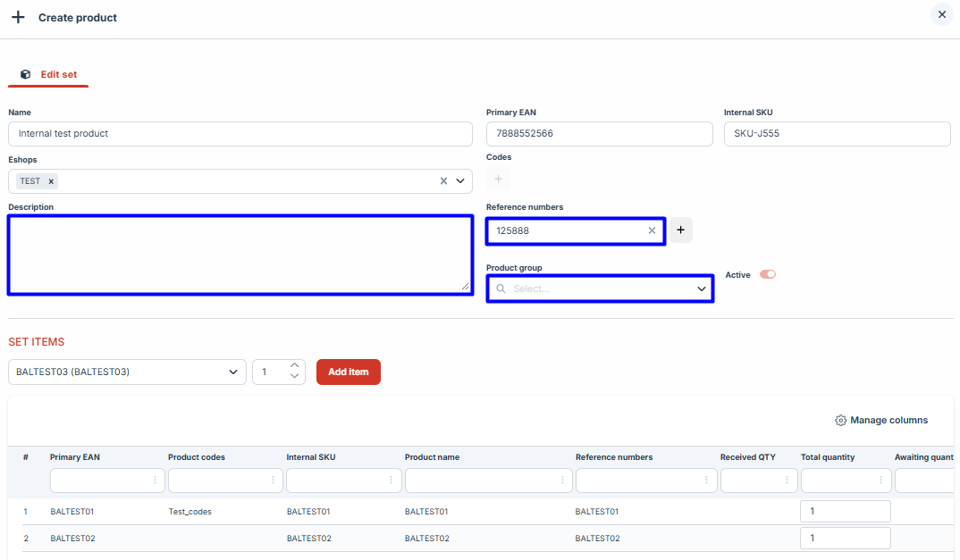The image size is (960, 560).
Task: Open Primary EAN column filter menu
Action: 156,481
